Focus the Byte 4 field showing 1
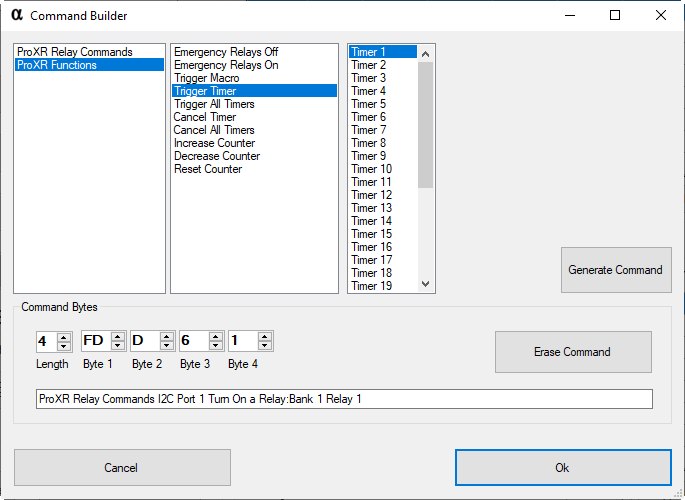The height and width of the screenshot is (500, 685). (x=243, y=341)
